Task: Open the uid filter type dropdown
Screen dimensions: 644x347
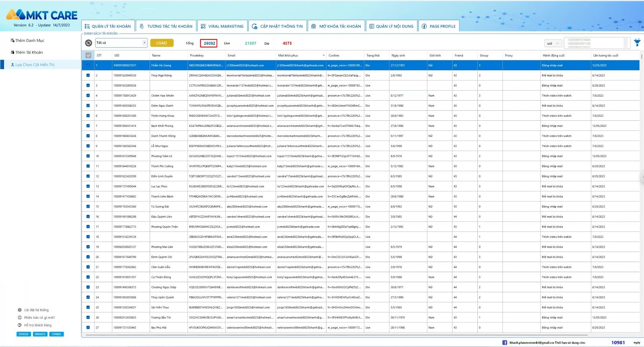Action: pyautogui.click(x=553, y=43)
